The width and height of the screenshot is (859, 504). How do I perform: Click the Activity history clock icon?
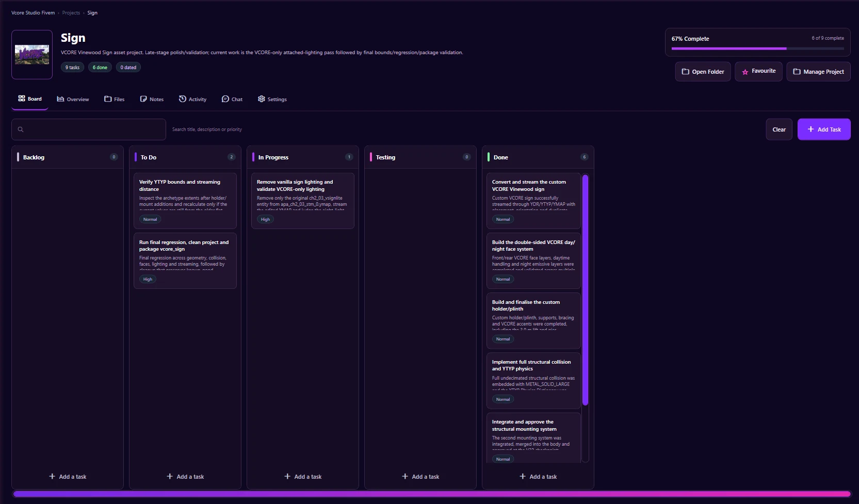183,99
